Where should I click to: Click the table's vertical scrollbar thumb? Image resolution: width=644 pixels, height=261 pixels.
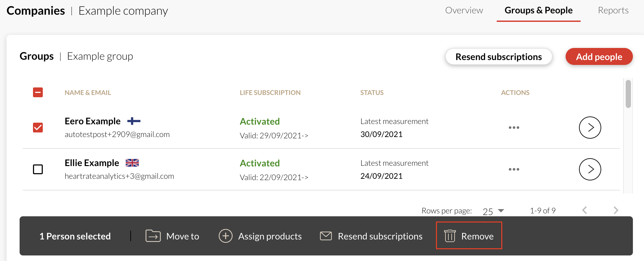point(628,94)
